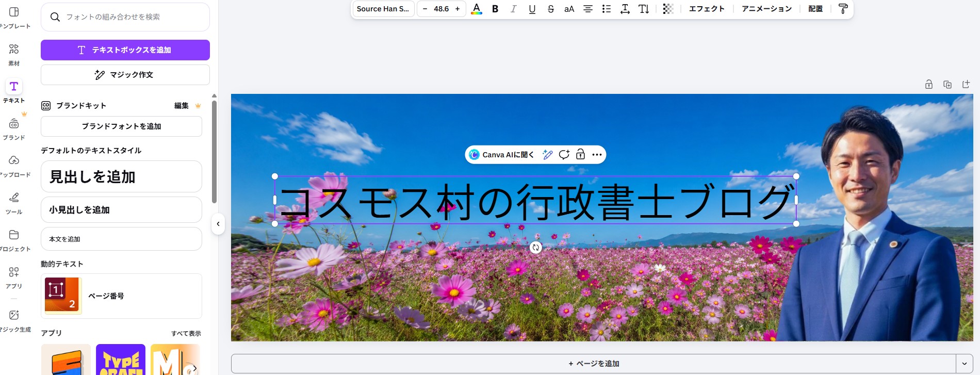Open the Templates sidebar panel
Screen dimensions: 980x375
pyautogui.click(x=14, y=18)
